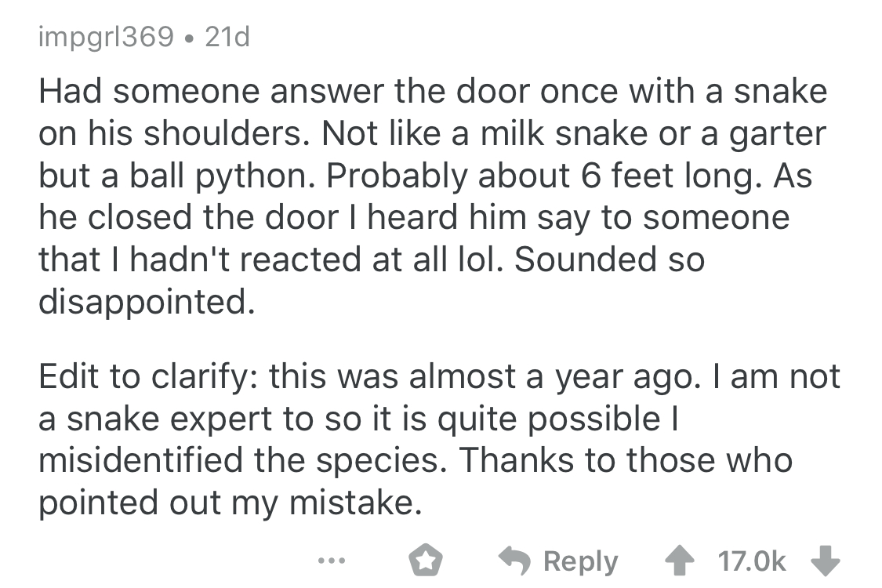Image resolution: width=882 pixels, height=588 pixels.
Task: Tap the 'pointed out my mistake.' line
Action: [226, 503]
